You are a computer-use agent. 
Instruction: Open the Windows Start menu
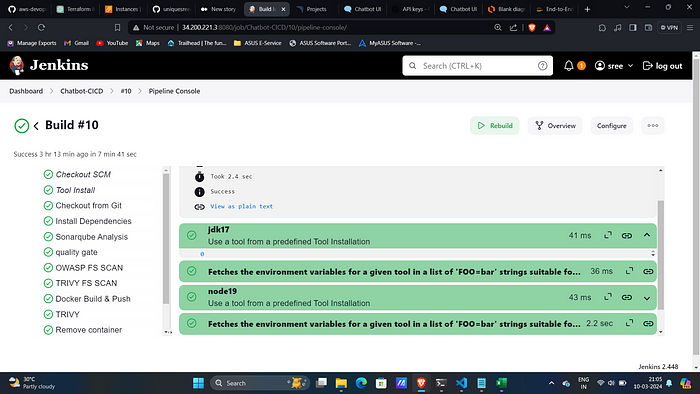point(198,383)
